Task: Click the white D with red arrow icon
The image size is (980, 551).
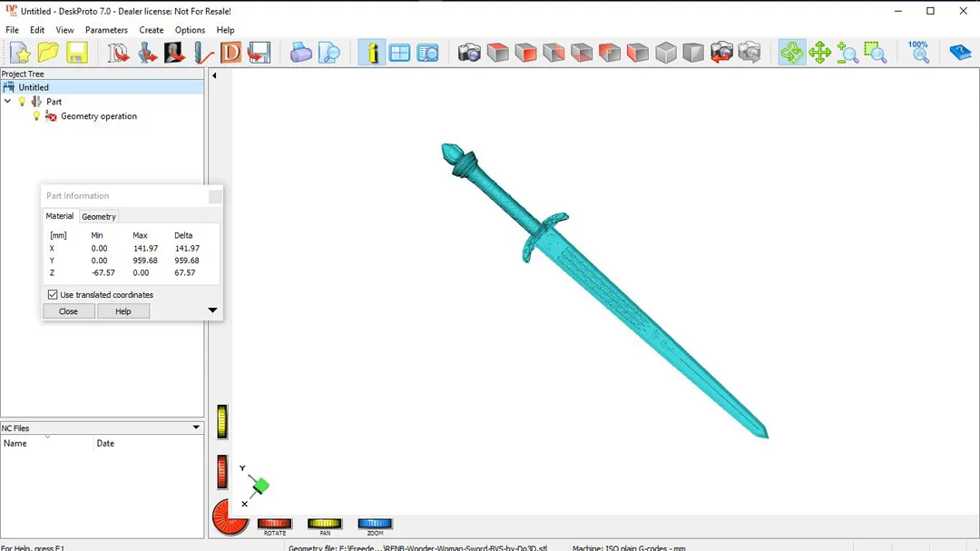Action: pyautogui.click(x=117, y=53)
